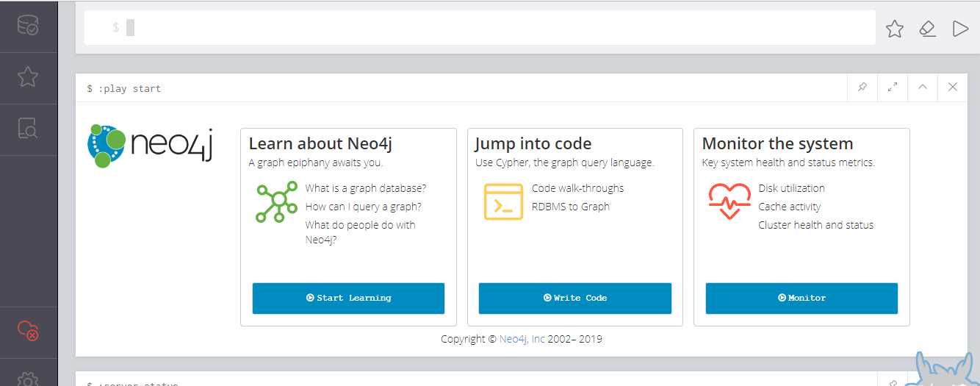Click the Write Code button

point(575,299)
